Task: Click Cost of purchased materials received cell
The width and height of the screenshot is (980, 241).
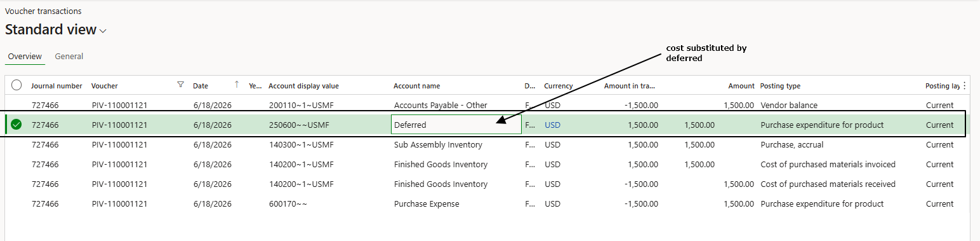Action: point(828,184)
